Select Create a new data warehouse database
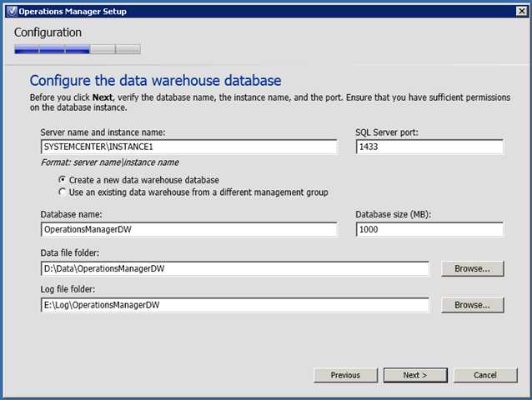 tap(63, 180)
